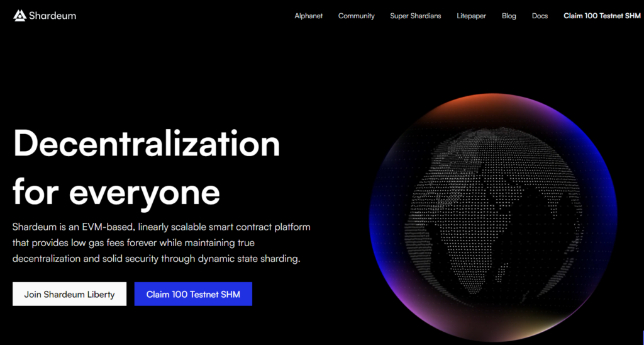
Task: Click the dotted globe graphic
Action: tap(493, 218)
